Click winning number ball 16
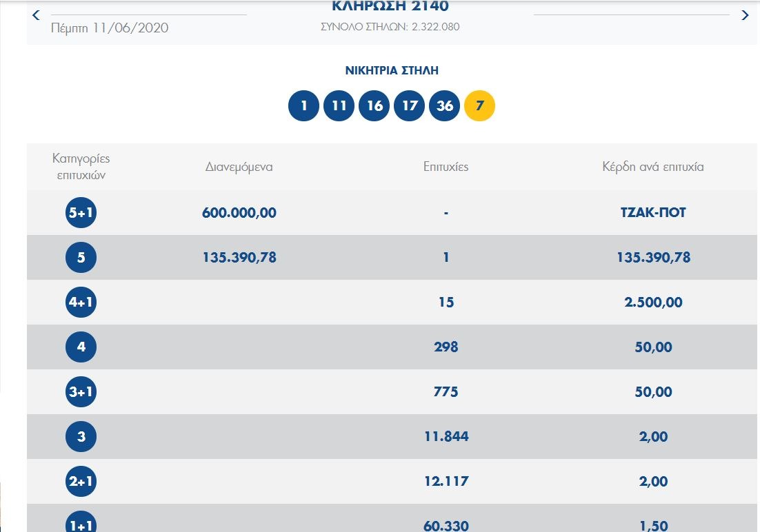This screenshot has height=532, width=760. [374, 106]
